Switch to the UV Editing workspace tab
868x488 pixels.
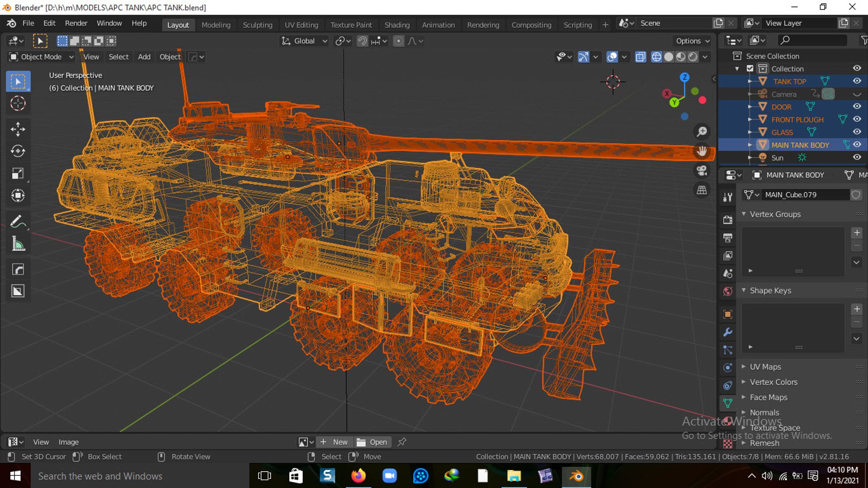[301, 25]
